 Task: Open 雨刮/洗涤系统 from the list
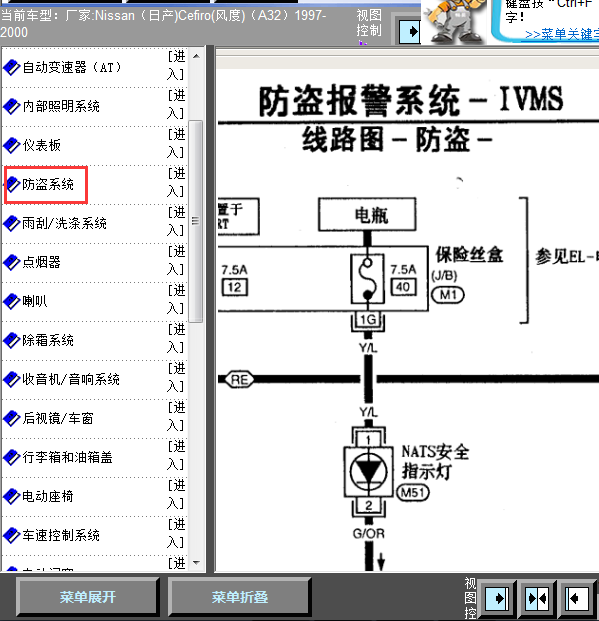coord(64,223)
